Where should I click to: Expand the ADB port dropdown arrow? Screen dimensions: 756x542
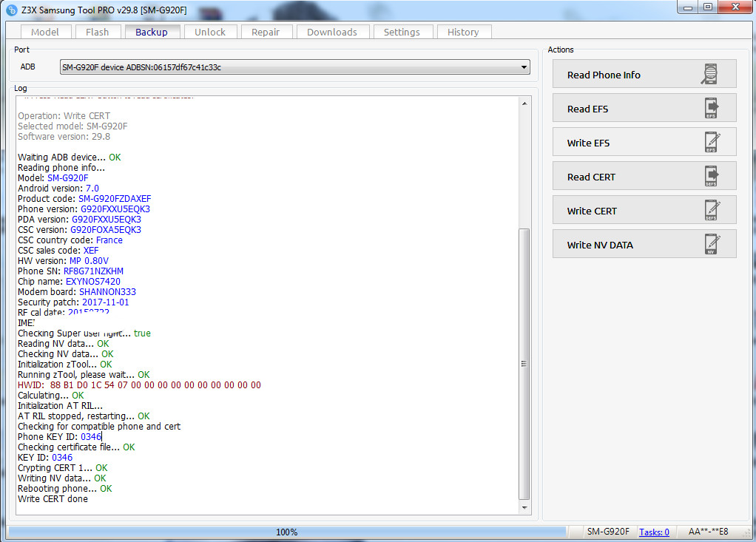click(524, 67)
